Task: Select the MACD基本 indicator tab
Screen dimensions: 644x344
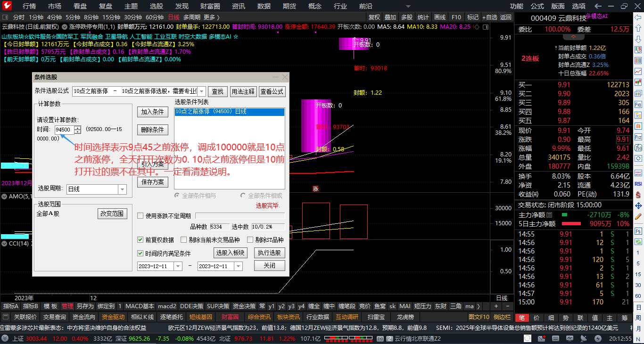Action: (140, 306)
